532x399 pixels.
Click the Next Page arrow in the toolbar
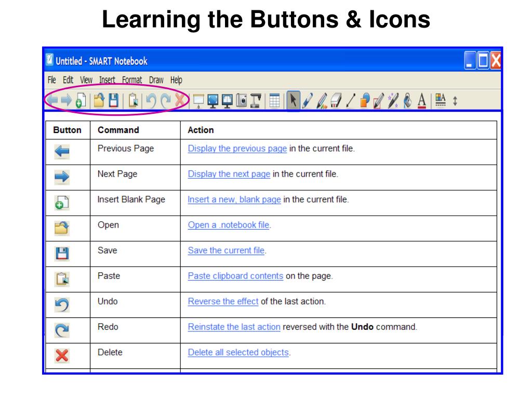point(66,100)
